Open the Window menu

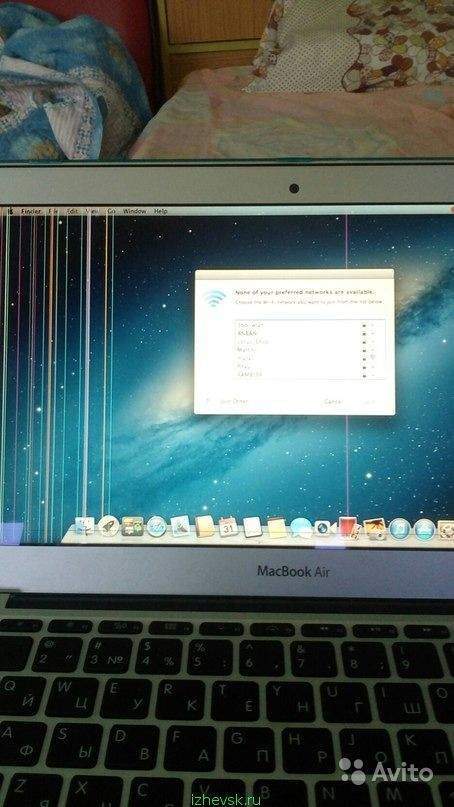tap(135, 211)
